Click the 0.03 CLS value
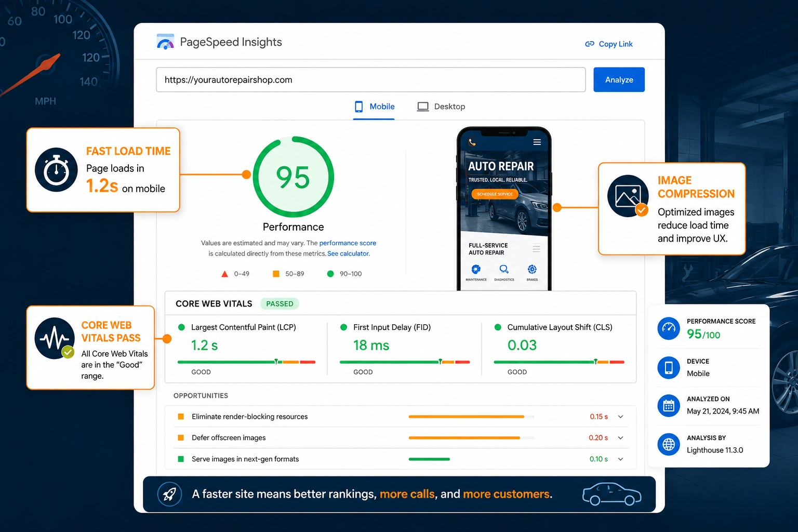Screen dimensions: 798x532 (x=522, y=345)
